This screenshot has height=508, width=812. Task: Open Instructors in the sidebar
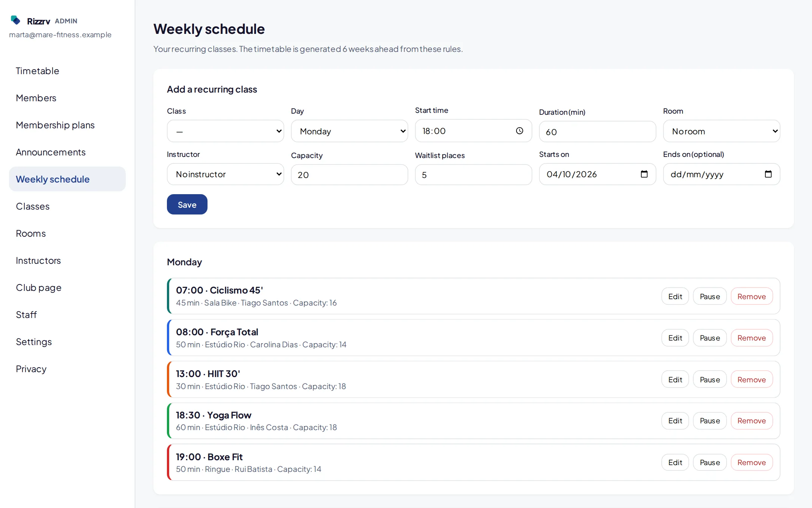click(67, 260)
